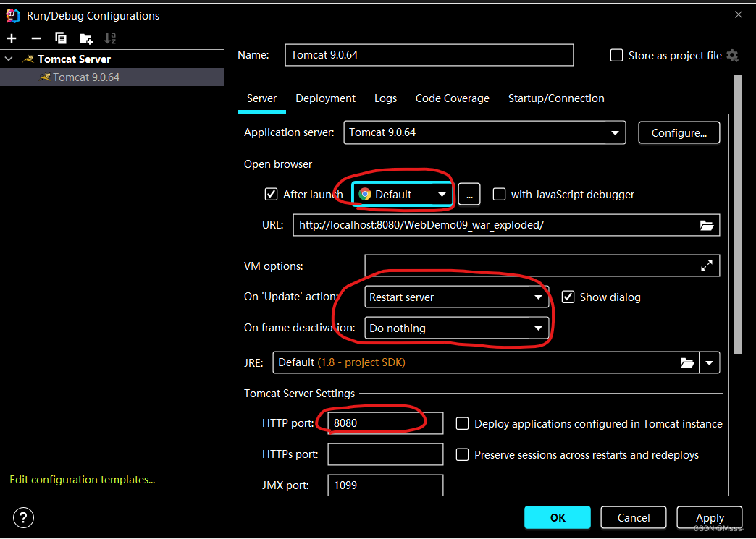
Task: Enable Deploy applications configured in Tomcat instance
Action: point(463,423)
